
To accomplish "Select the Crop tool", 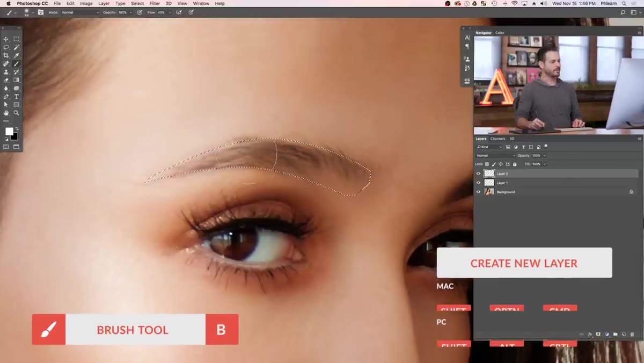I will pos(6,55).
